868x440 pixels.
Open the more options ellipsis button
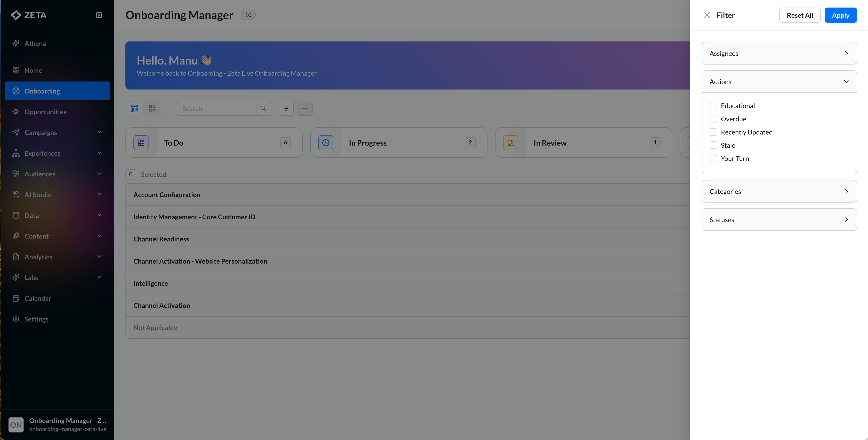pyautogui.click(x=305, y=108)
